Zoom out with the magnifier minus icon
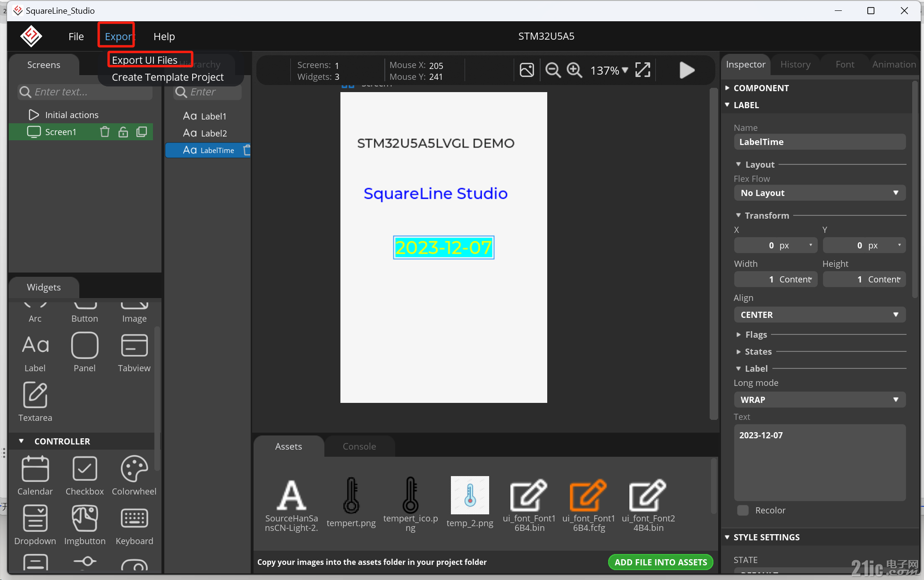The image size is (924, 580). pos(553,70)
